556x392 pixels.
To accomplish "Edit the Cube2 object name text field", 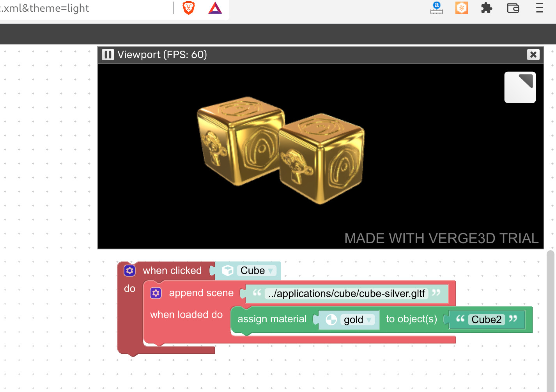I will (x=486, y=320).
